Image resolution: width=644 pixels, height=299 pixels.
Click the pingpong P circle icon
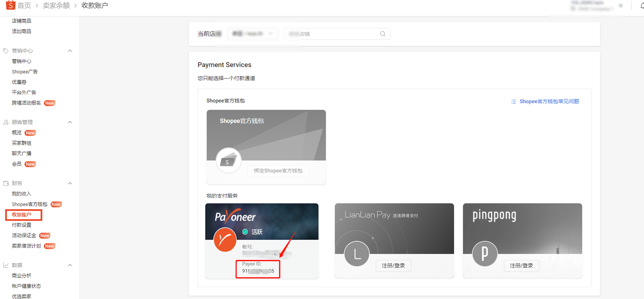(485, 254)
